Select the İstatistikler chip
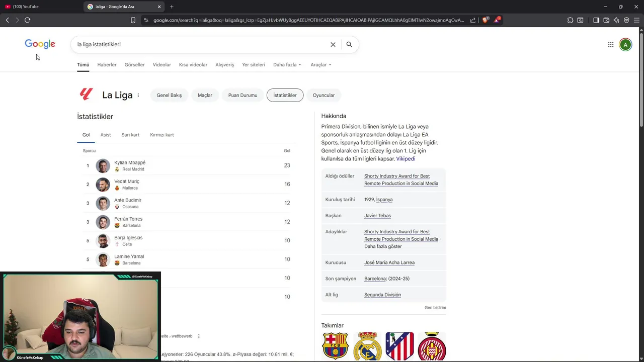The image size is (644, 362). (x=285, y=95)
